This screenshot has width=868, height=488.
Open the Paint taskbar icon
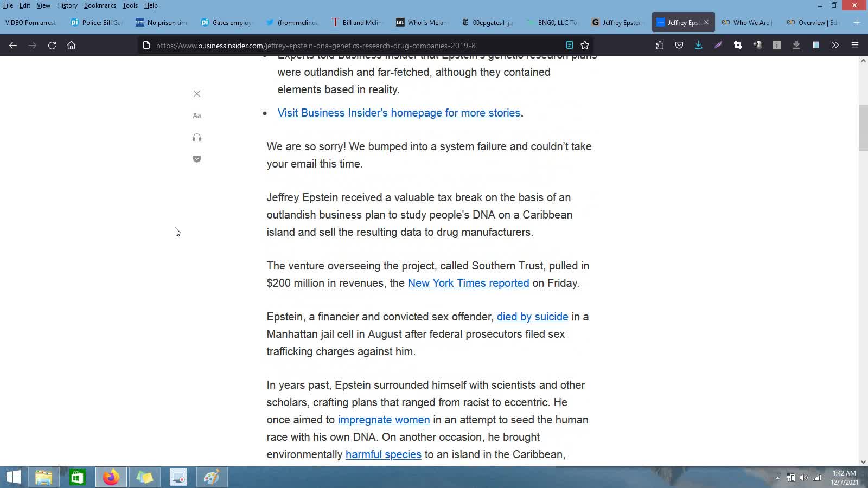pyautogui.click(x=212, y=477)
